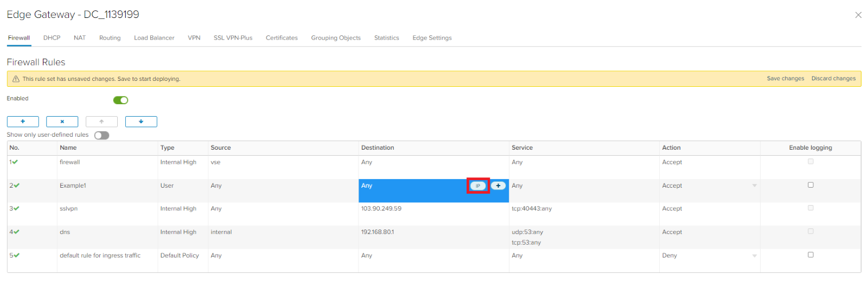Click the 'internal' source of dns rule
The width and height of the screenshot is (868, 281).
point(221,232)
